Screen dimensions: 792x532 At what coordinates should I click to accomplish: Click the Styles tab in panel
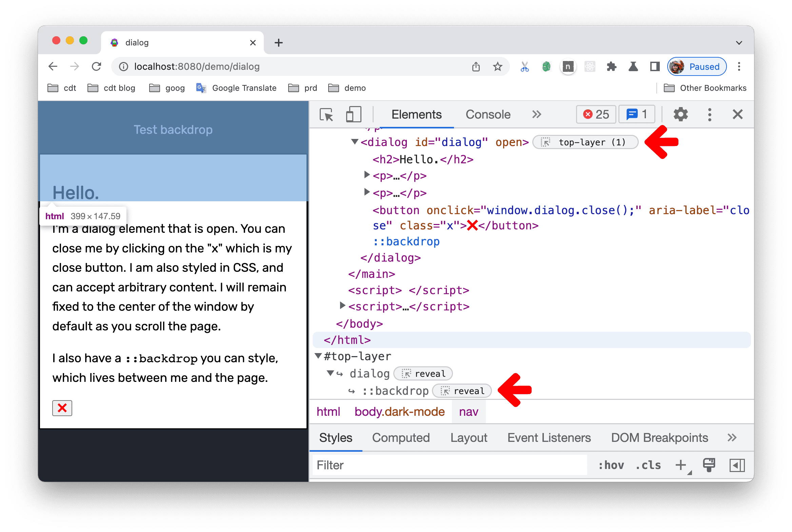(x=337, y=437)
